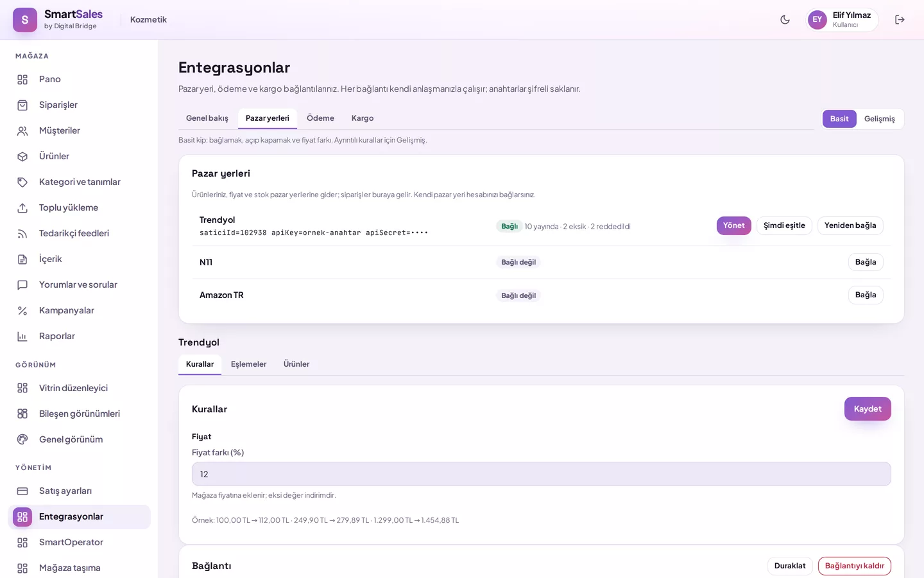Click Örnek price example line
The height and width of the screenshot is (578, 924).
point(325,520)
